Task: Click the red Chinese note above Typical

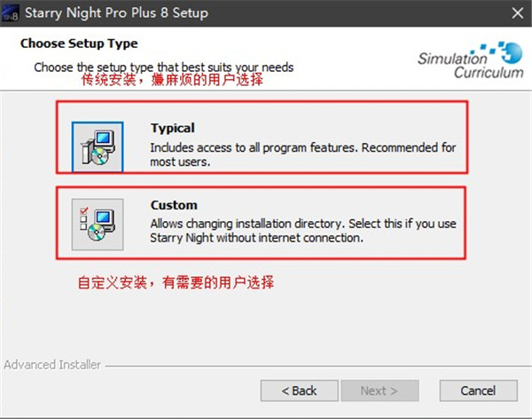Action: coord(172,80)
